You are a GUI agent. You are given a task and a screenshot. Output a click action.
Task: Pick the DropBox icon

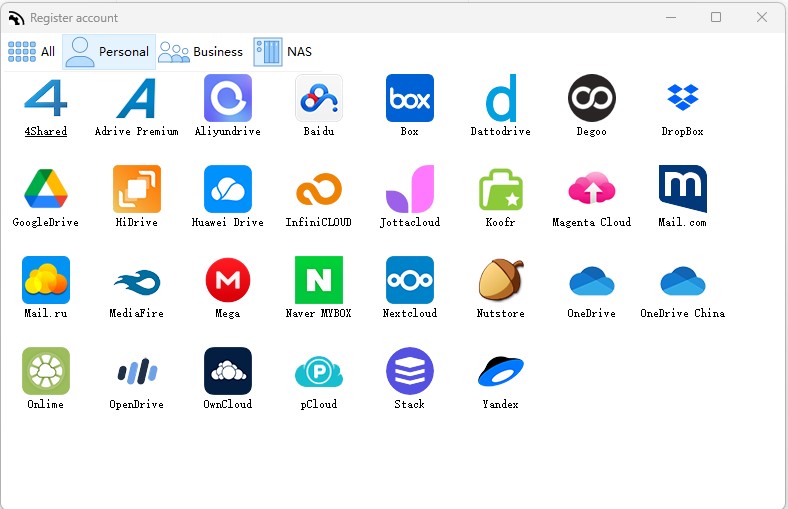(x=682, y=98)
